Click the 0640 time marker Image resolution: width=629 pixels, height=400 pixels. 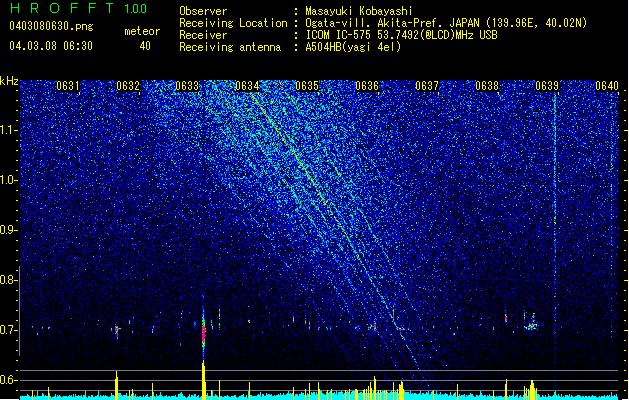click(607, 86)
